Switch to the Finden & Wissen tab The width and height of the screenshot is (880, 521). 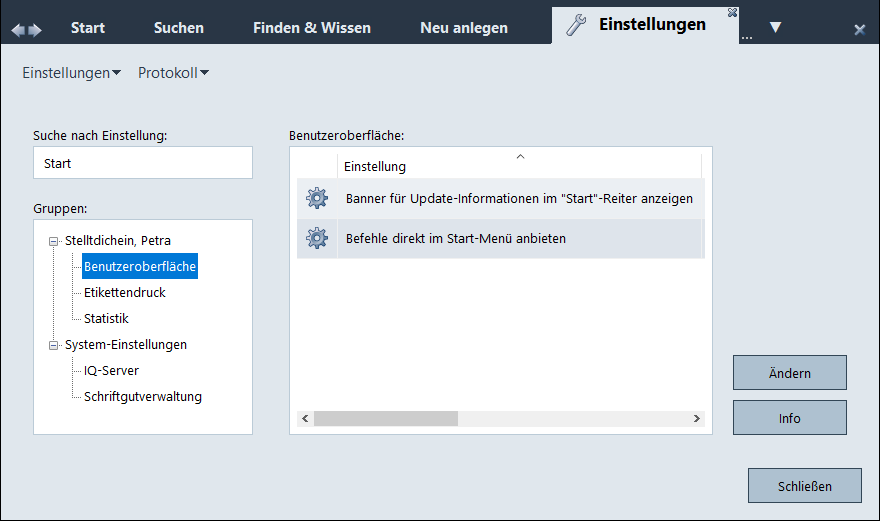tap(312, 28)
